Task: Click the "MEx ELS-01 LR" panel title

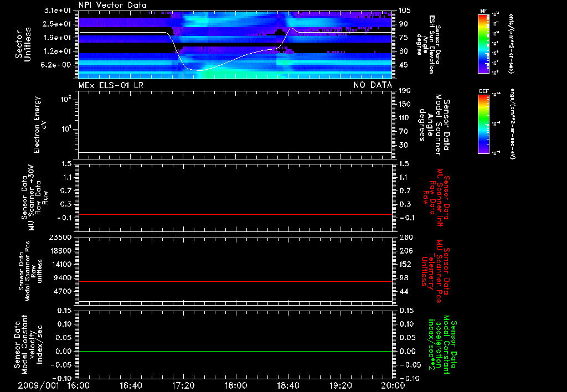Action: (x=111, y=85)
